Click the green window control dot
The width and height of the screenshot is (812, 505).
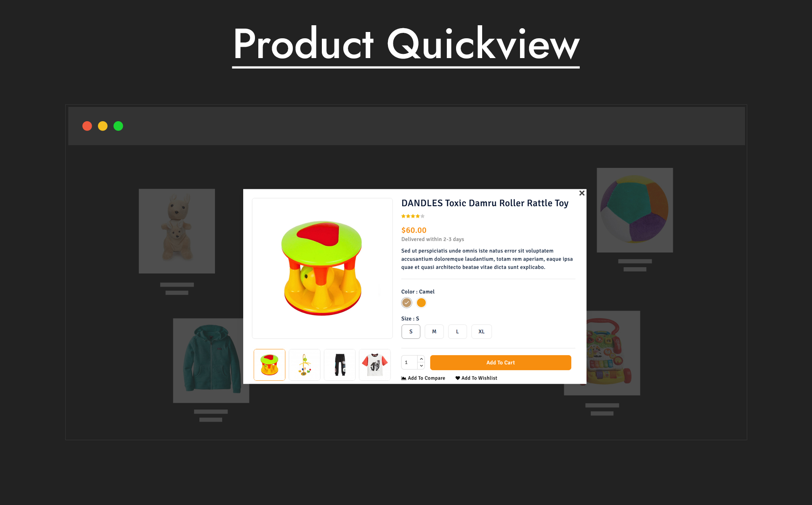118,126
